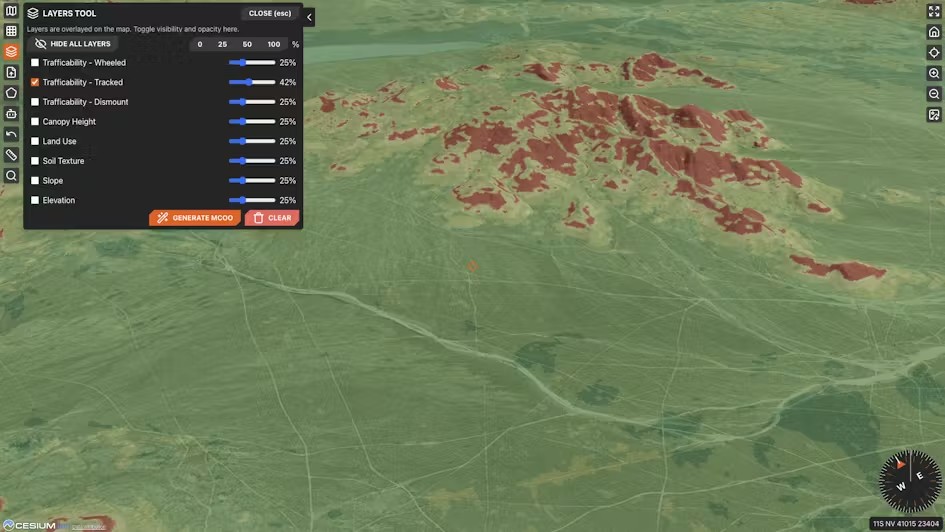Set opacity preset to 50

[247, 44]
